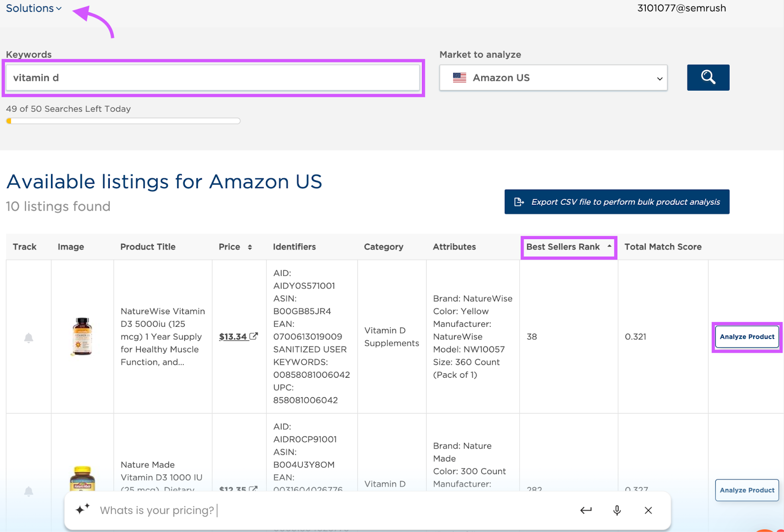Screen dimensions: 784x532
Task: Click the searches-left progress bar
Action: coord(123,121)
